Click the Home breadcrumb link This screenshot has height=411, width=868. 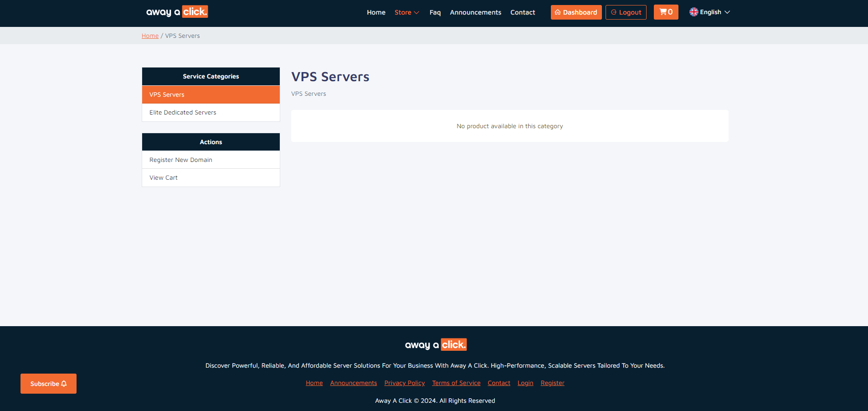coord(150,36)
